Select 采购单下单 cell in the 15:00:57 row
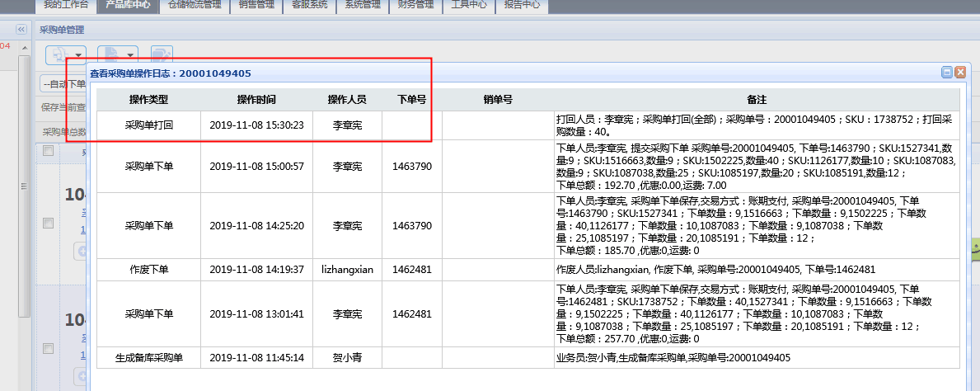The image size is (980, 391). (x=148, y=167)
